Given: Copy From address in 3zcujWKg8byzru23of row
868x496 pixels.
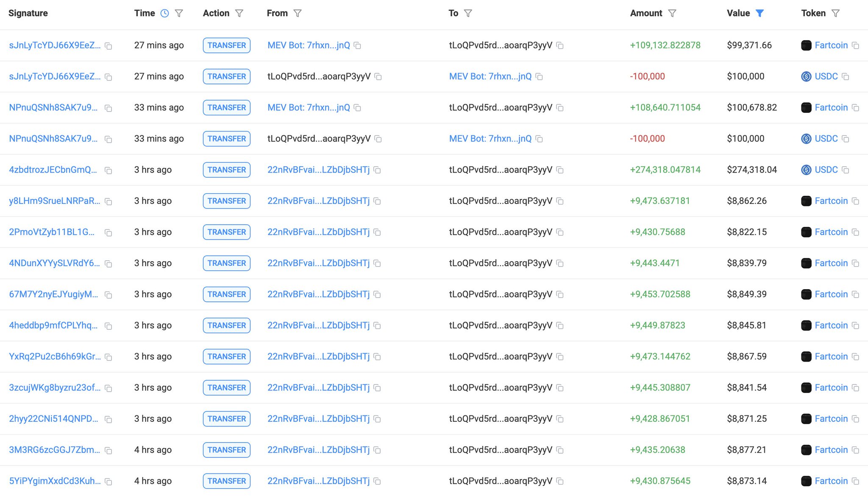Looking at the screenshot, I should [377, 388].
